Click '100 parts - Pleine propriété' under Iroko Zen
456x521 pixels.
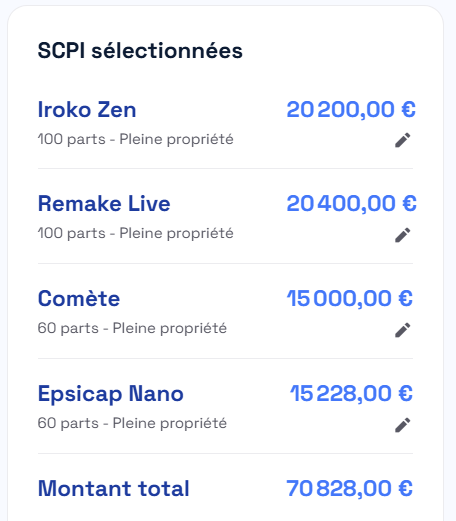[135, 139]
